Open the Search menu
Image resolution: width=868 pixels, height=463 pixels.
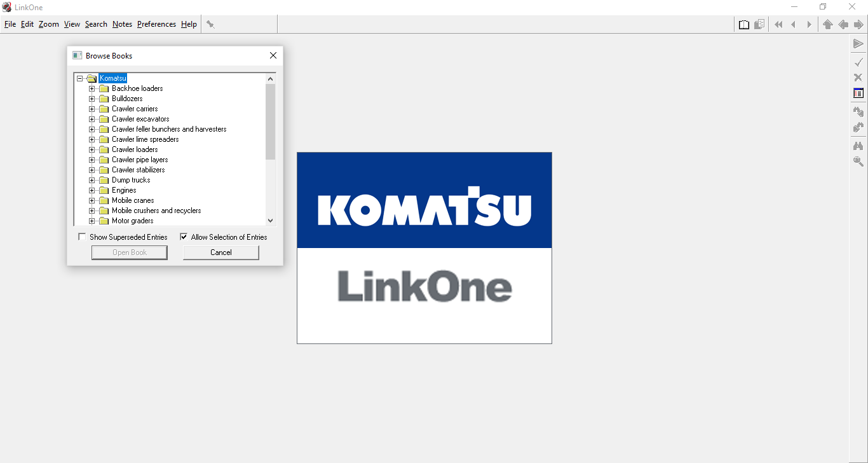point(96,24)
